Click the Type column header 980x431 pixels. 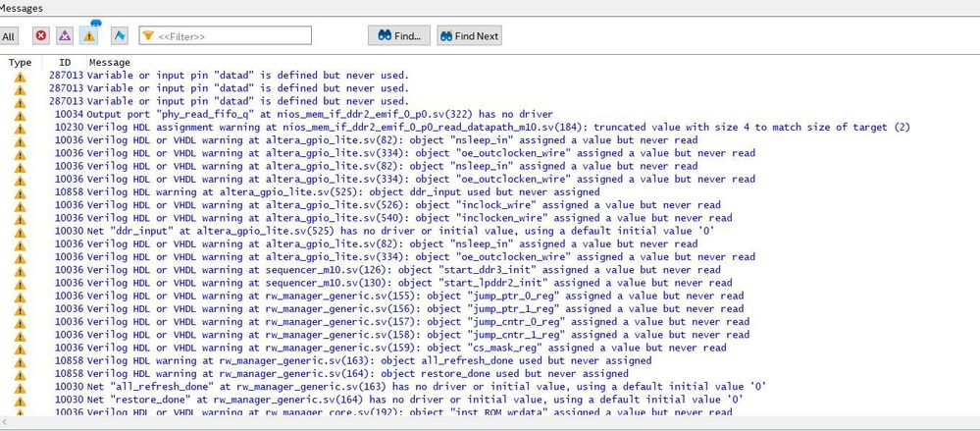point(20,62)
